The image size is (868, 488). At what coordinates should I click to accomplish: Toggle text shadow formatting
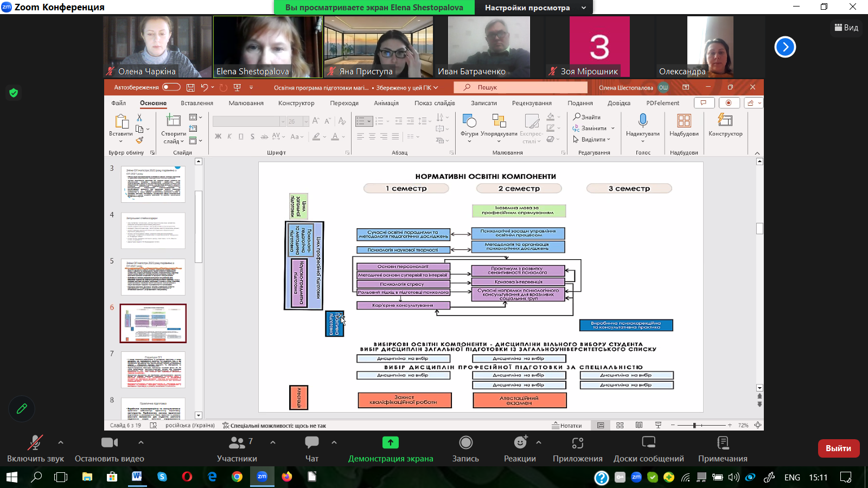(x=252, y=137)
